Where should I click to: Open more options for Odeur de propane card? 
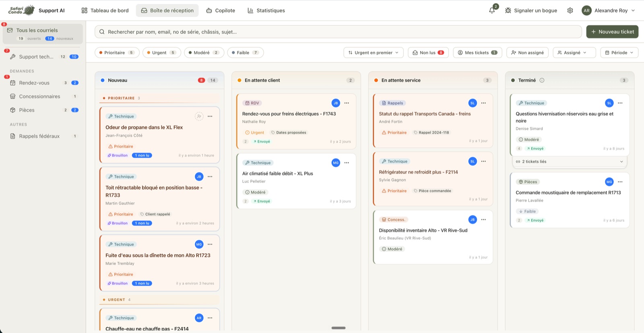210,116
